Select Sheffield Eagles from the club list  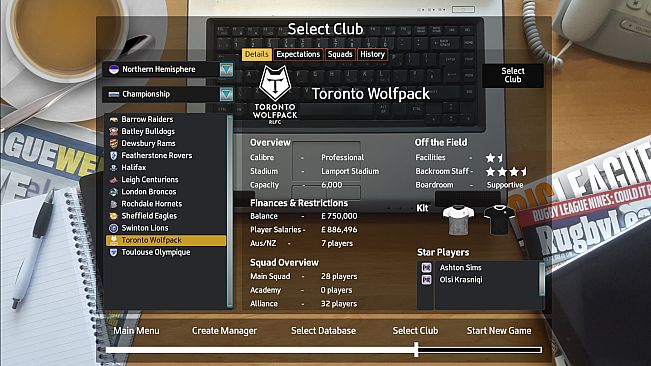point(166,216)
